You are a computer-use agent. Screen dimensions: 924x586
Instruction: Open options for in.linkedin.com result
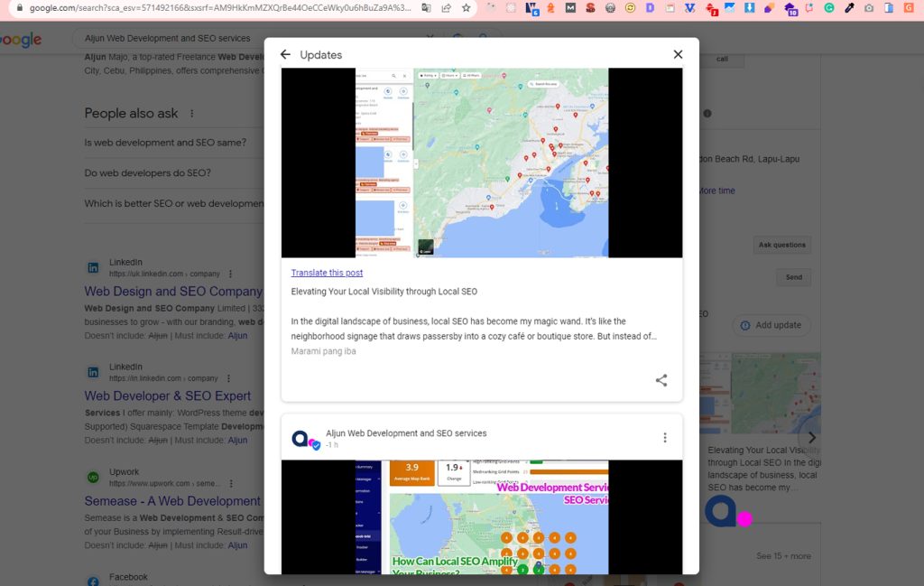[228, 378]
